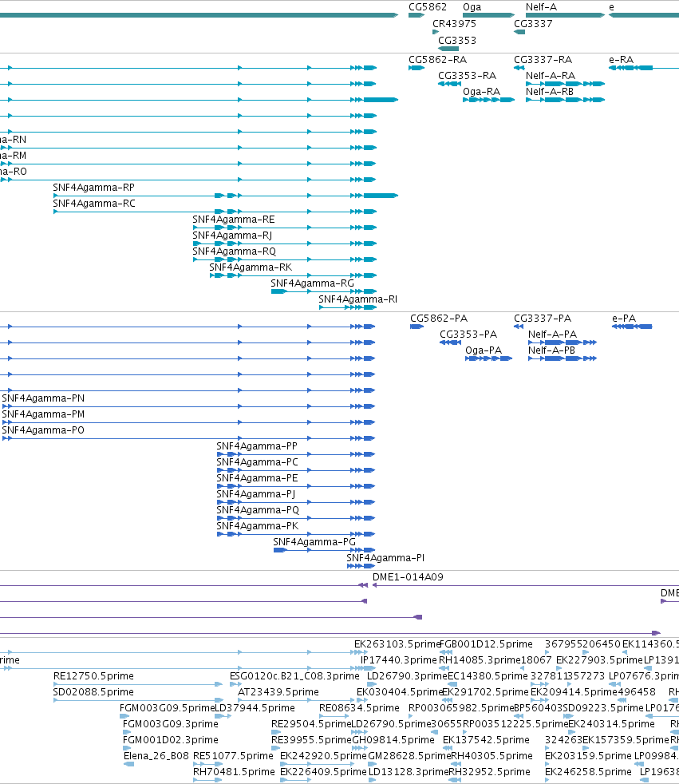Select protein SNF4Agamma-PO
Image resolution: width=679 pixels, height=784 pixels.
[x=43, y=430]
